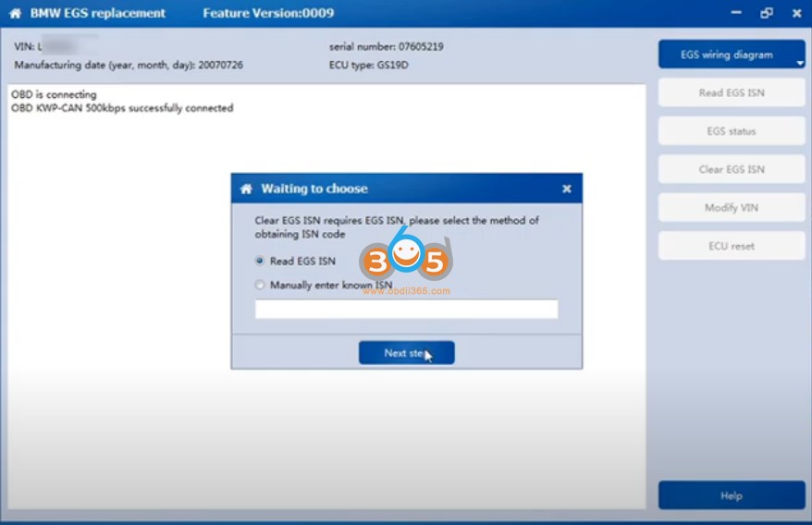Click the ECU reset button

click(x=732, y=246)
